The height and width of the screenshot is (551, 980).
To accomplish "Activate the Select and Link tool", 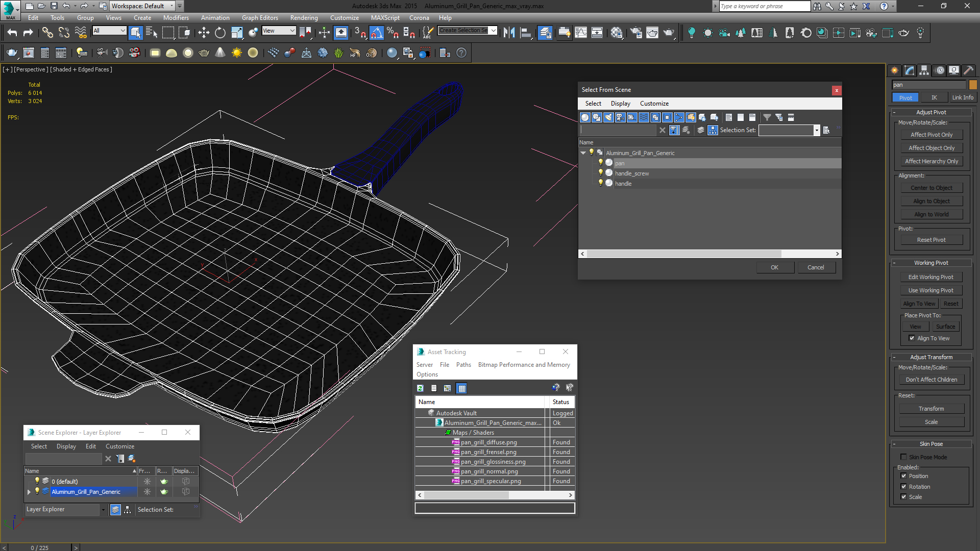I will (x=47, y=33).
